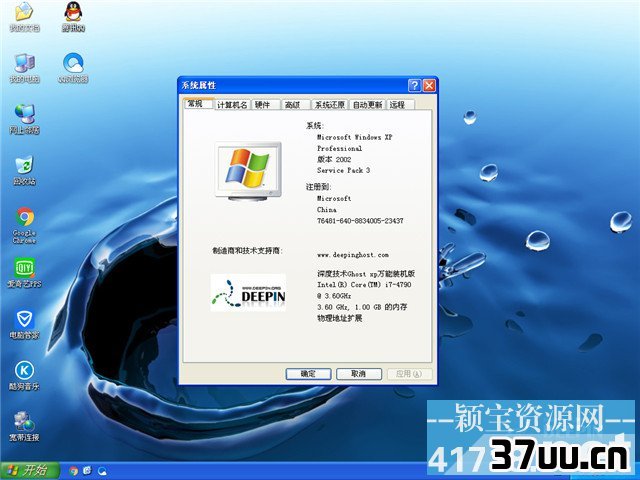Switch to the 硬件 (Hardware) tab
Screen dimensions: 640x480
264,105
